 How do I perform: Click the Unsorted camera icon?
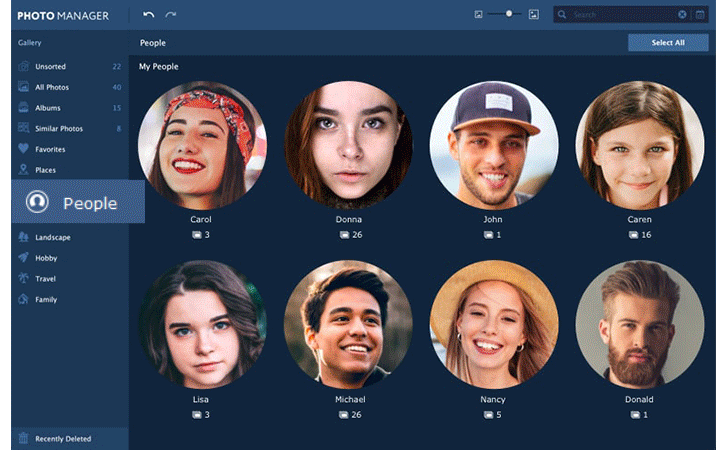[23, 66]
